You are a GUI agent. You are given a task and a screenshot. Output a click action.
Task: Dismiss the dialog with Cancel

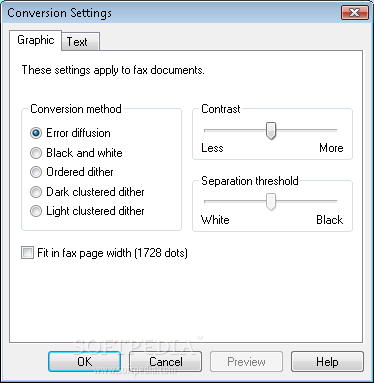pos(166,361)
